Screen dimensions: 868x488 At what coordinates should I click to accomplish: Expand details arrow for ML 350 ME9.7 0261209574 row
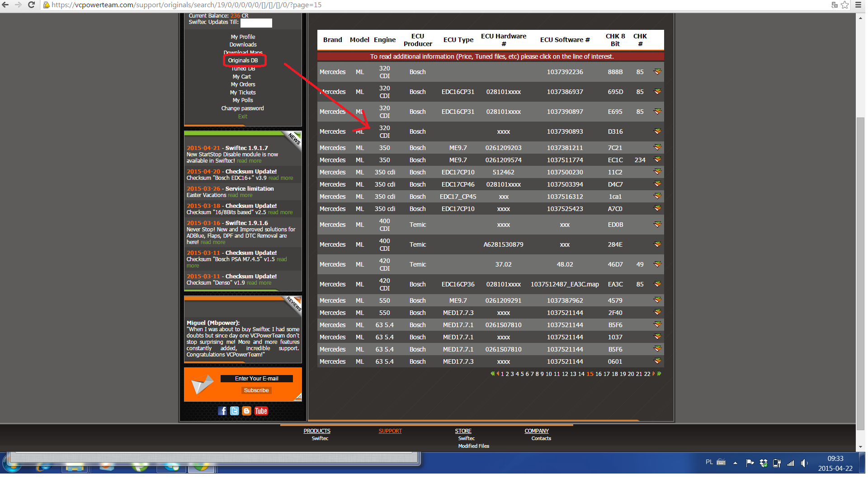[657, 160]
